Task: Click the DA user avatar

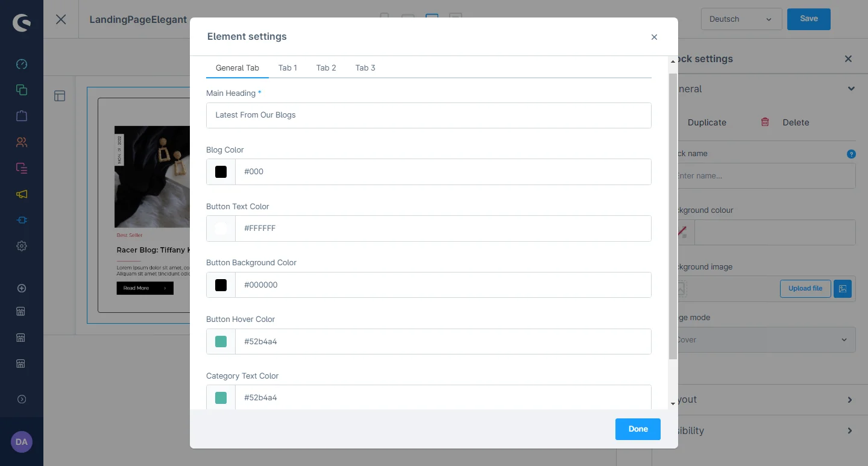Action: coord(22,442)
